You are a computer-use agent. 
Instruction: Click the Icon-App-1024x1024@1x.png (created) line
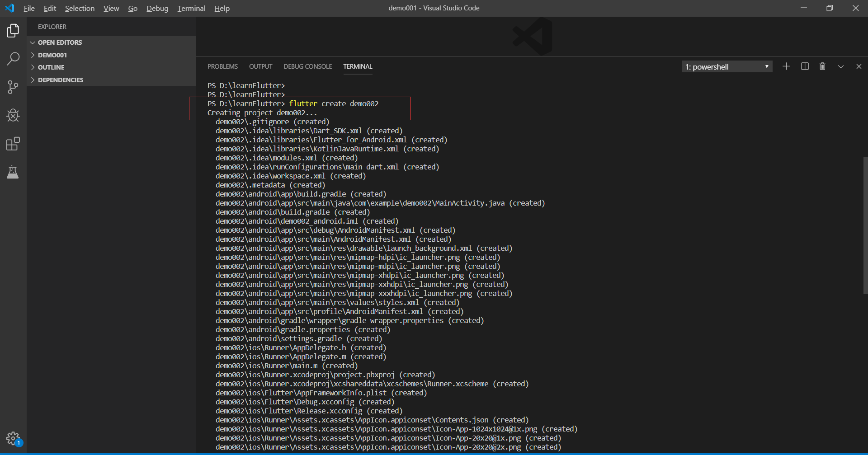(x=396, y=429)
